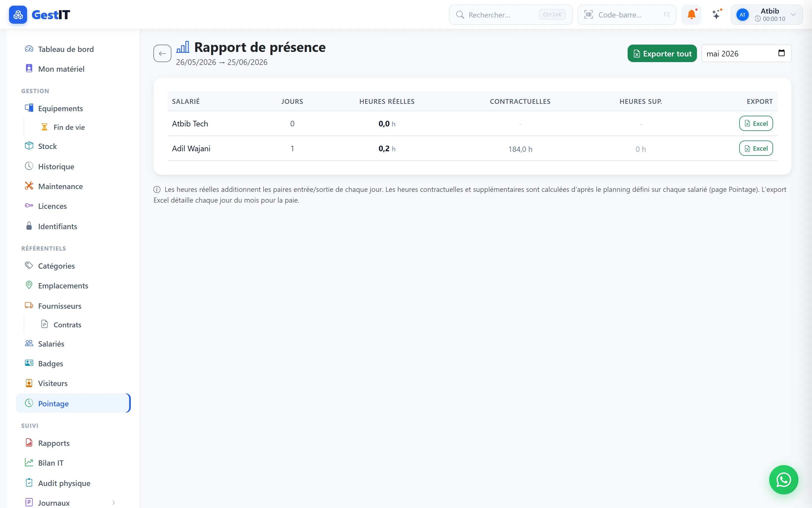Image resolution: width=812 pixels, height=508 pixels.
Task: Open Identifiants page
Action: coord(73,226)
